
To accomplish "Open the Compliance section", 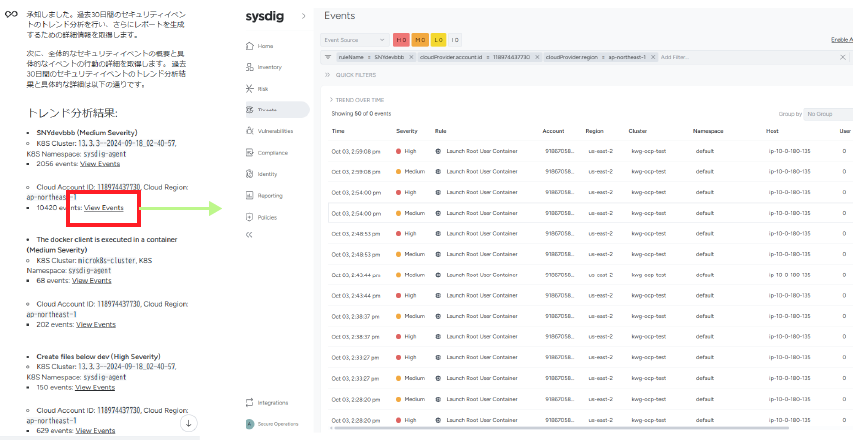I will point(272,152).
